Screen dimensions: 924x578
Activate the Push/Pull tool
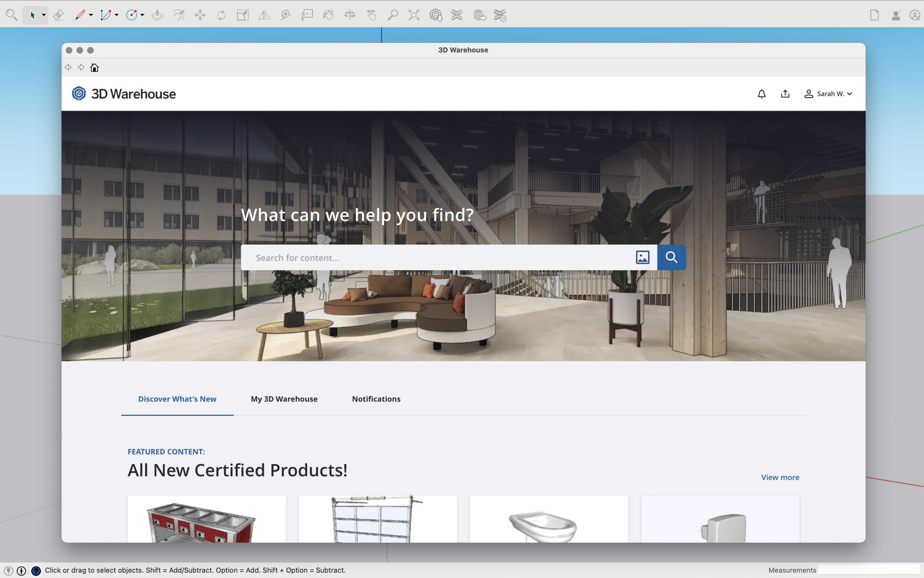[x=157, y=15]
